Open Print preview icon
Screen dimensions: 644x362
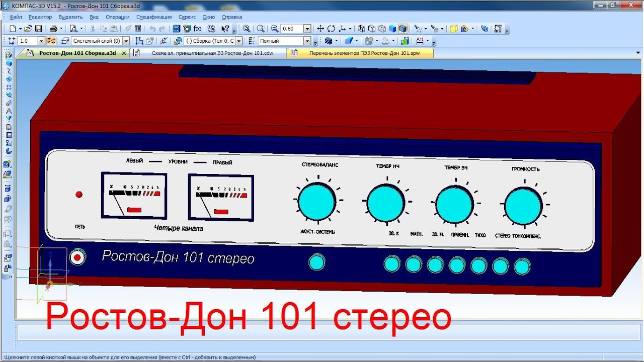[x=73, y=29]
